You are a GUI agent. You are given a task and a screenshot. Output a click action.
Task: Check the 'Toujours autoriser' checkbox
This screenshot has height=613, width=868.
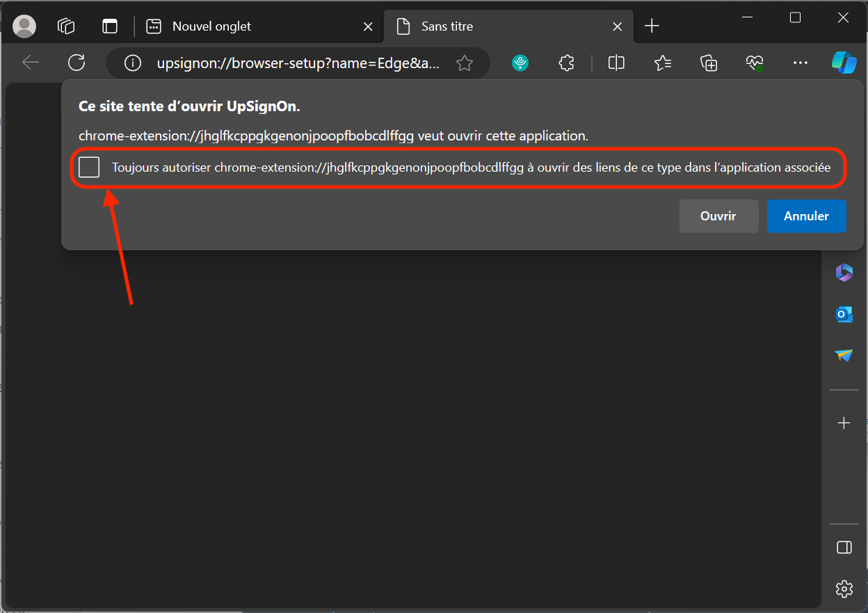click(89, 167)
